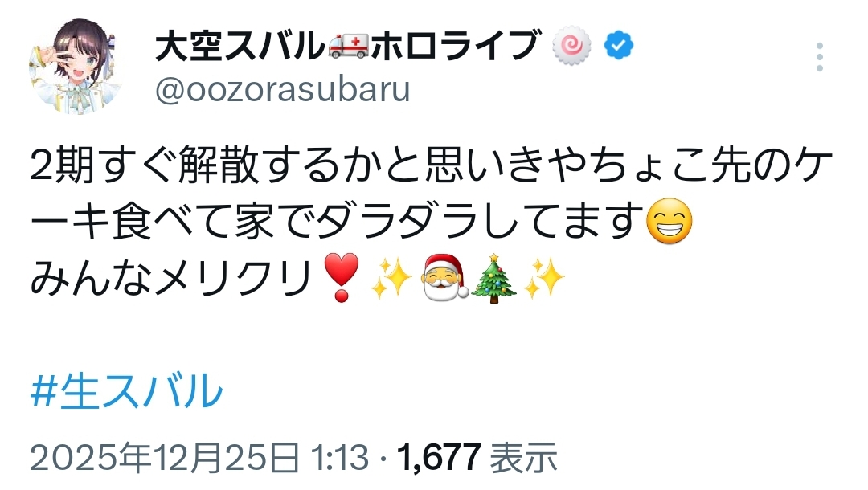Click the sparkles emoji after the tree
This screenshot has width=868, height=490.
[x=544, y=278]
